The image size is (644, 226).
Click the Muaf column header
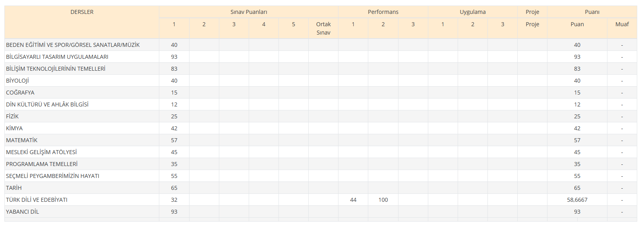pyautogui.click(x=622, y=24)
